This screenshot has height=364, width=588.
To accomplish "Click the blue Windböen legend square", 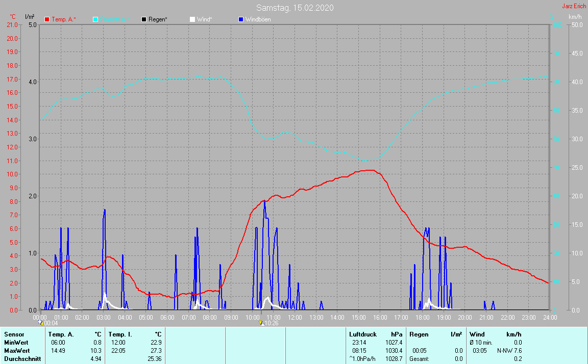I will click(241, 19).
